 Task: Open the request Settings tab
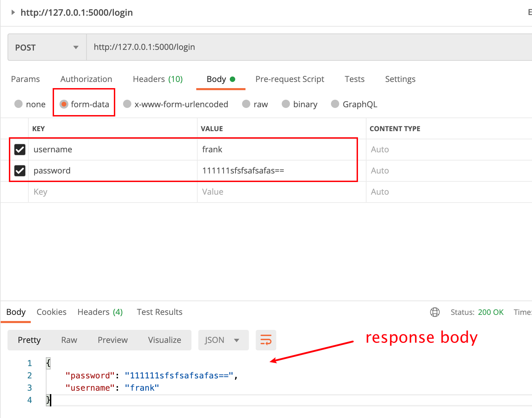(x=400, y=79)
